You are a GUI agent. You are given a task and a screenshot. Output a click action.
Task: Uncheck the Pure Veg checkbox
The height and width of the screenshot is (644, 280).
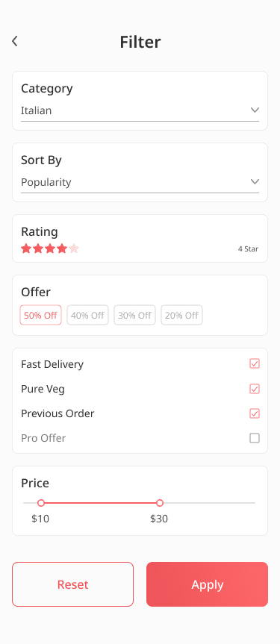pos(255,389)
